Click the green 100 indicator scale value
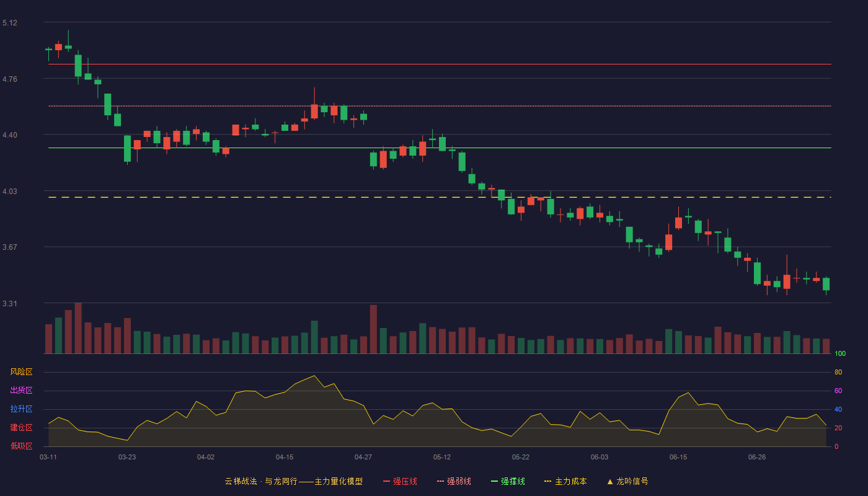 pyautogui.click(x=840, y=354)
